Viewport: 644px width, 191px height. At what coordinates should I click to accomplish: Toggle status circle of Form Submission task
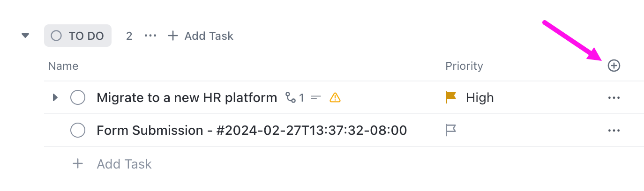78,130
